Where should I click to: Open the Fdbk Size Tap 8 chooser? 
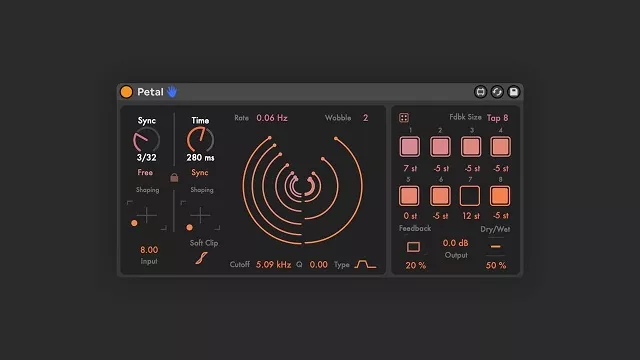498,118
